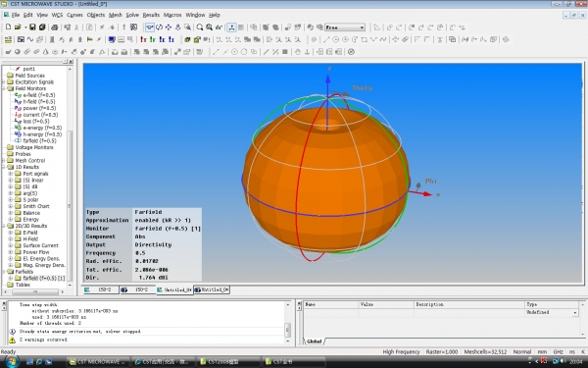The height and width of the screenshot is (368, 588).
Task: Click the Print icon in toolbar
Action: point(55,27)
